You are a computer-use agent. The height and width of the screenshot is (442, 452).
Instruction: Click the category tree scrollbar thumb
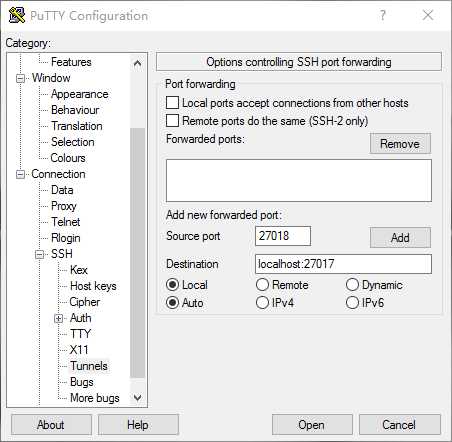click(137, 253)
